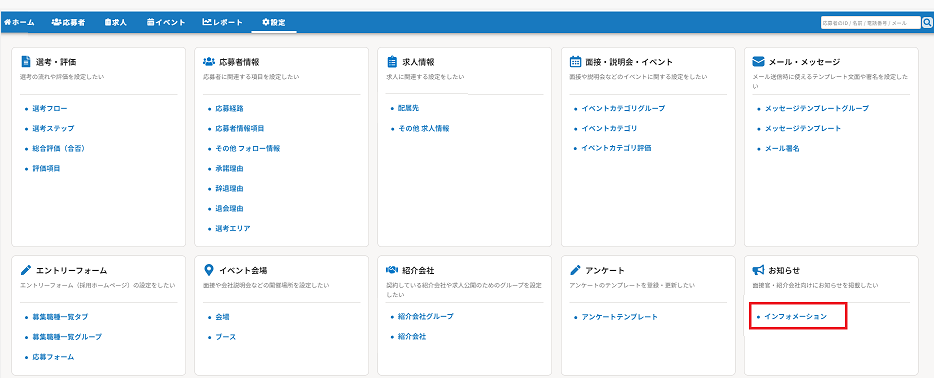934x378 pixels.
Task: Open the 辞退理由 link
Action: point(229,188)
